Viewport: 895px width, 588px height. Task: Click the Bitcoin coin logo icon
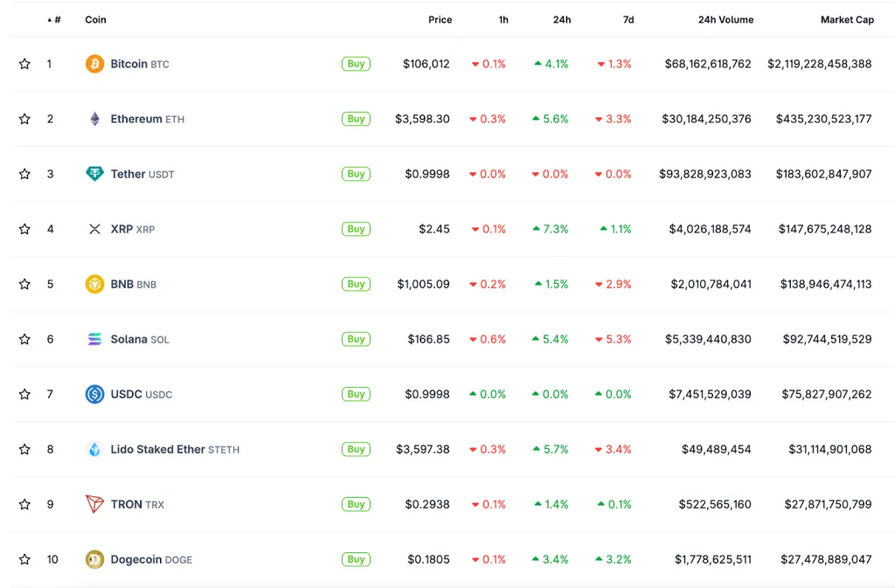pos(94,64)
